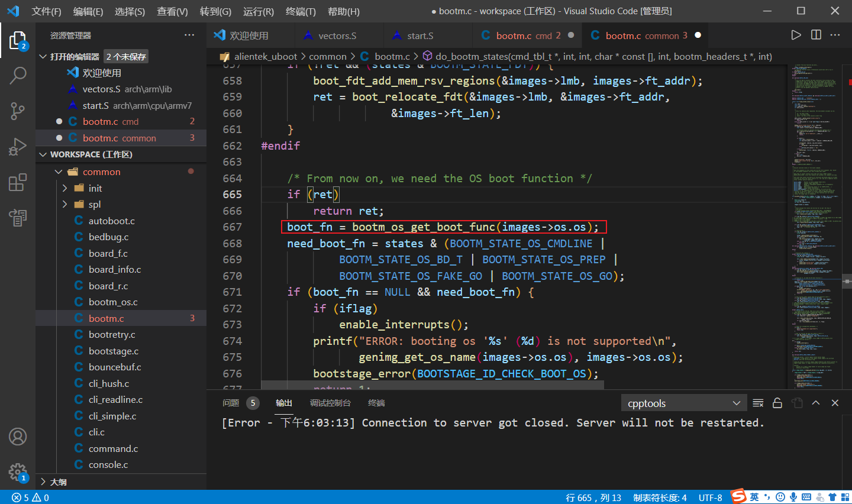The height and width of the screenshot is (504, 852).
Task: Open the 查看(V) menu
Action: point(172,11)
